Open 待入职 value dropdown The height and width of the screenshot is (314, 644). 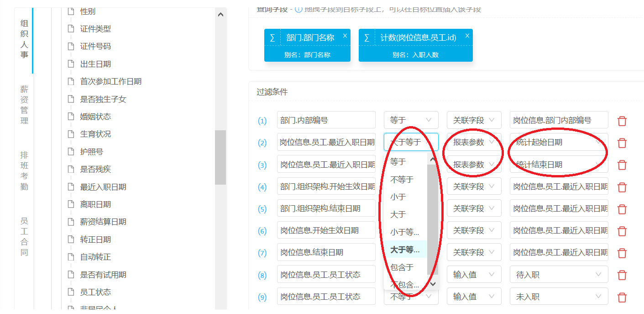559,275
